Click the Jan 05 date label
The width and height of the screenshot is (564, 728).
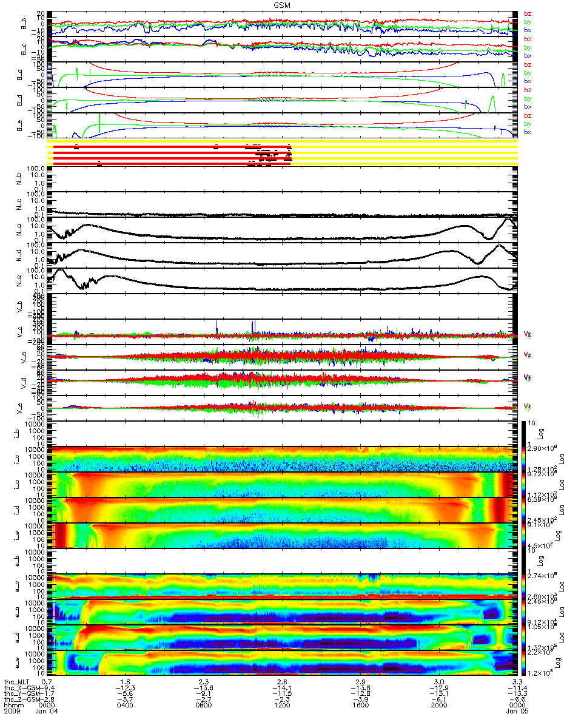coord(517,712)
